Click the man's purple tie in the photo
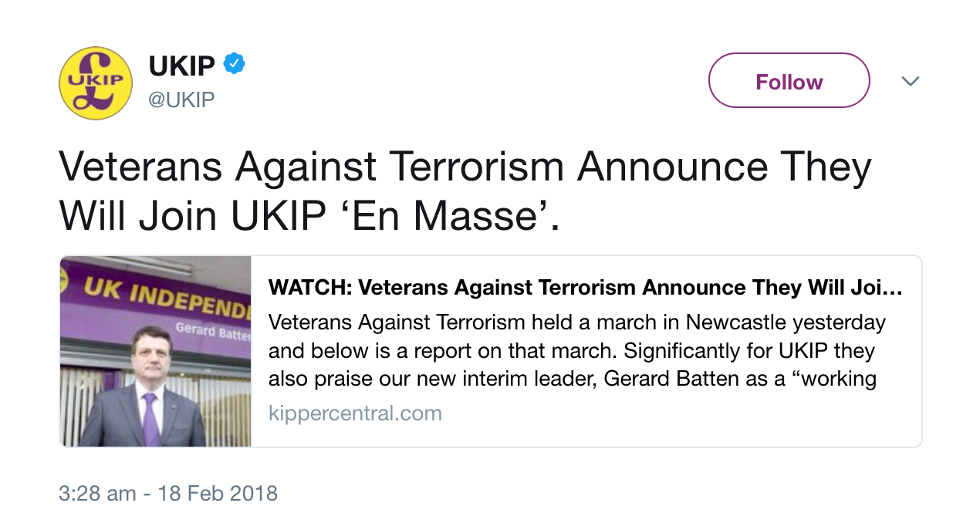Screen dimensions: 980x523 150,419
